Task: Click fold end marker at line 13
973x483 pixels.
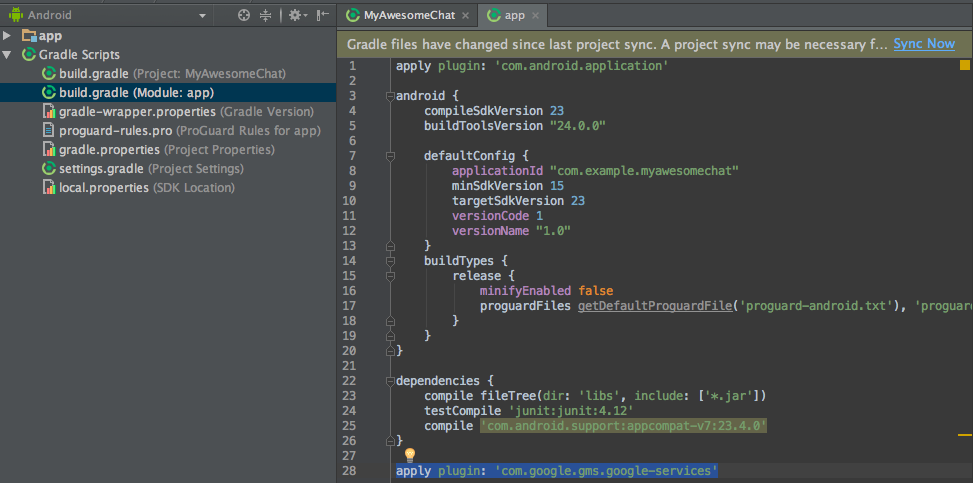Action: [390, 245]
